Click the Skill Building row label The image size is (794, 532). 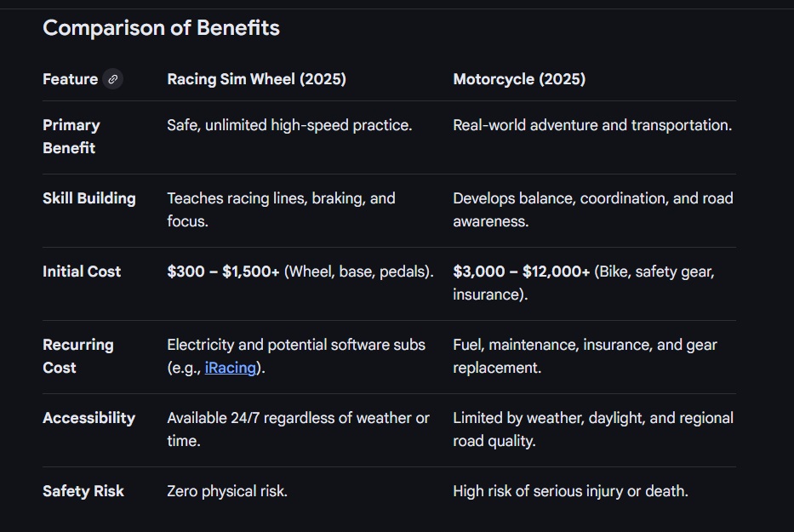point(89,198)
